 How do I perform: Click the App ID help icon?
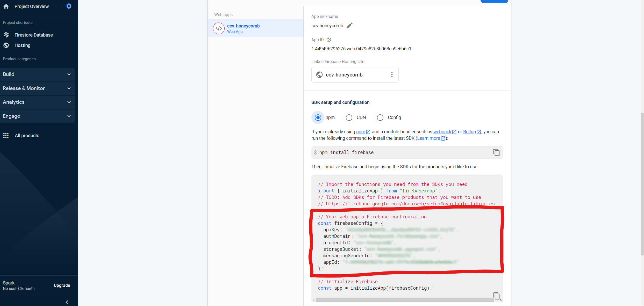coord(329,40)
